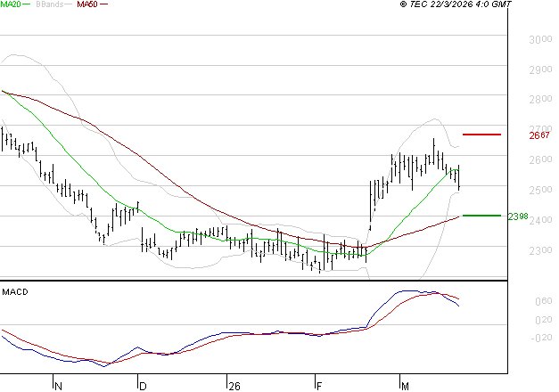Click the green support level line
Image resolution: width=559 pixels, height=392 pixels.
coord(481,216)
